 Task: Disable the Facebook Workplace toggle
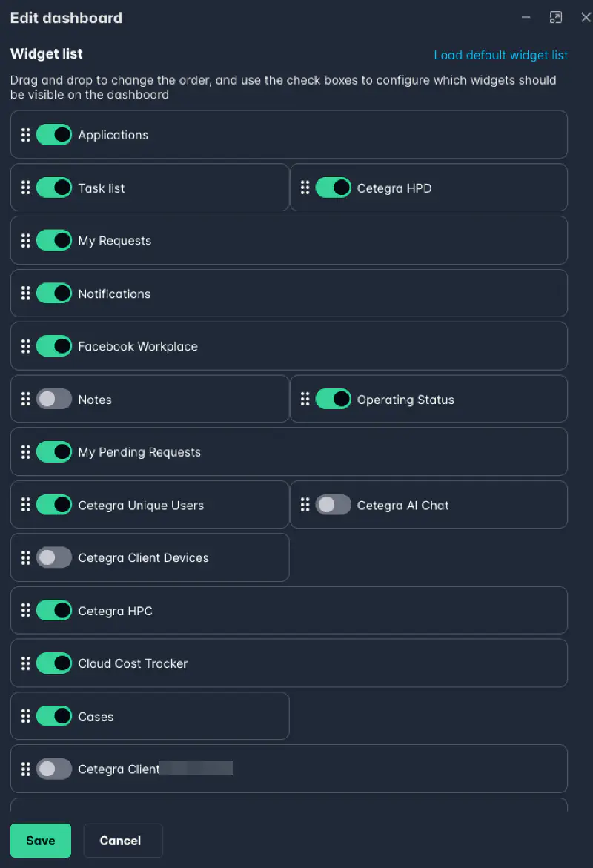(54, 346)
